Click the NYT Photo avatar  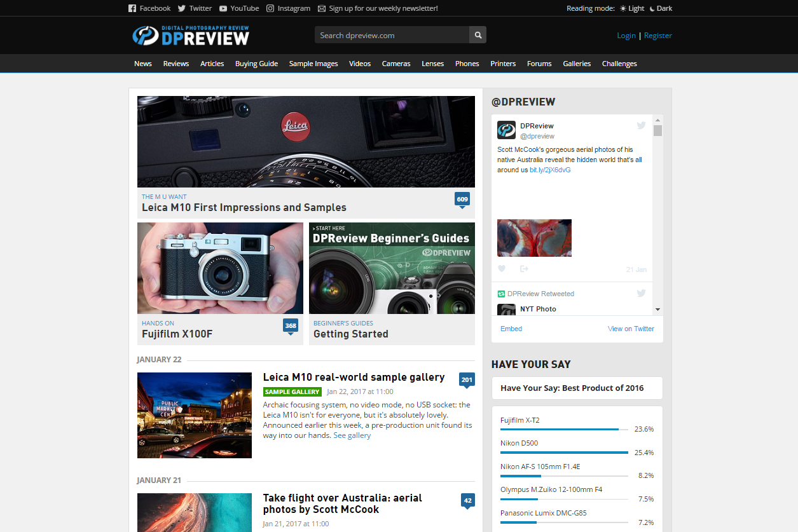(x=506, y=310)
